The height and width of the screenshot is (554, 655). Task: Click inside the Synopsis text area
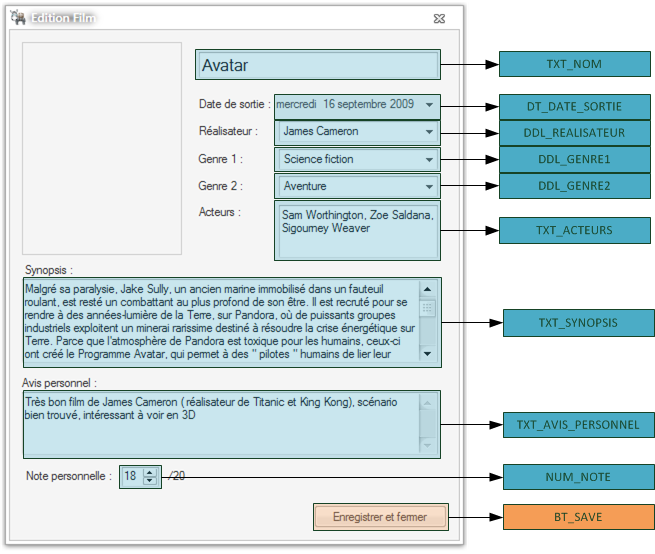tap(218, 320)
